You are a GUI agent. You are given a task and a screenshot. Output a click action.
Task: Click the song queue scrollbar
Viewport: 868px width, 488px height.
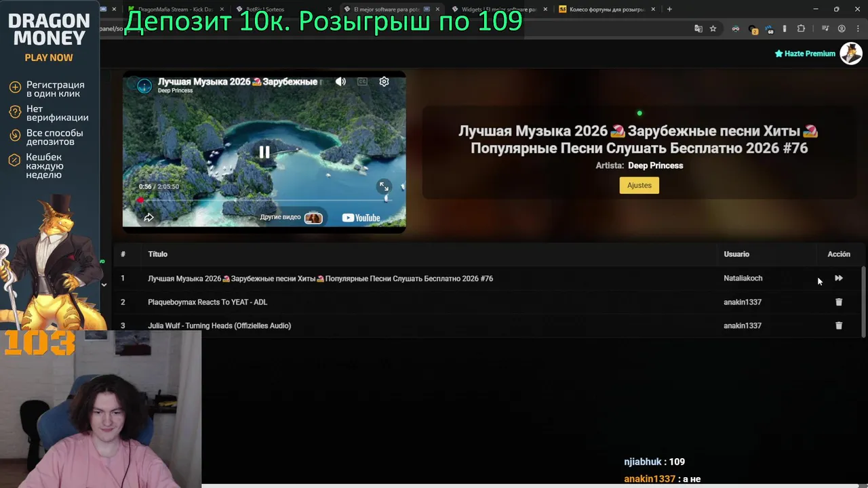[x=863, y=300]
